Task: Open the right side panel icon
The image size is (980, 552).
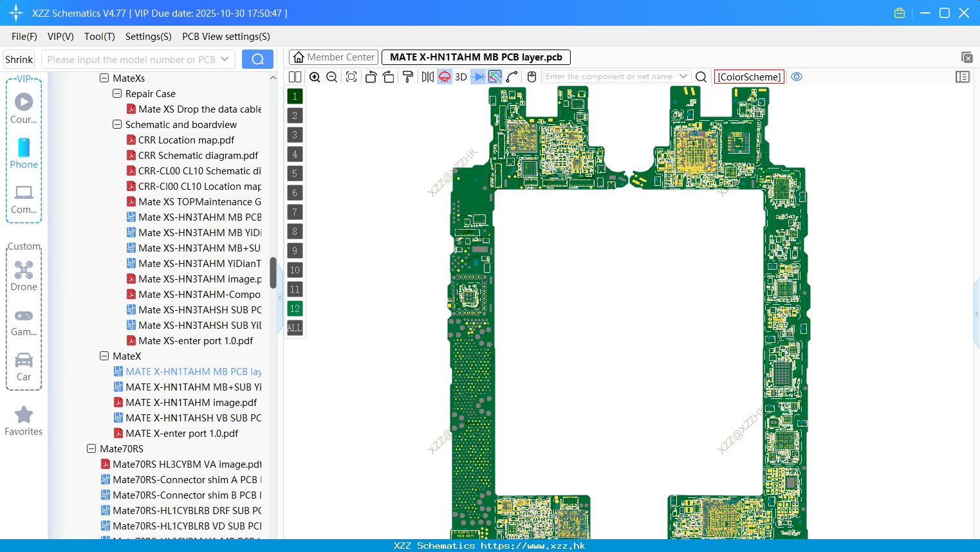Action: coord(963,77)
